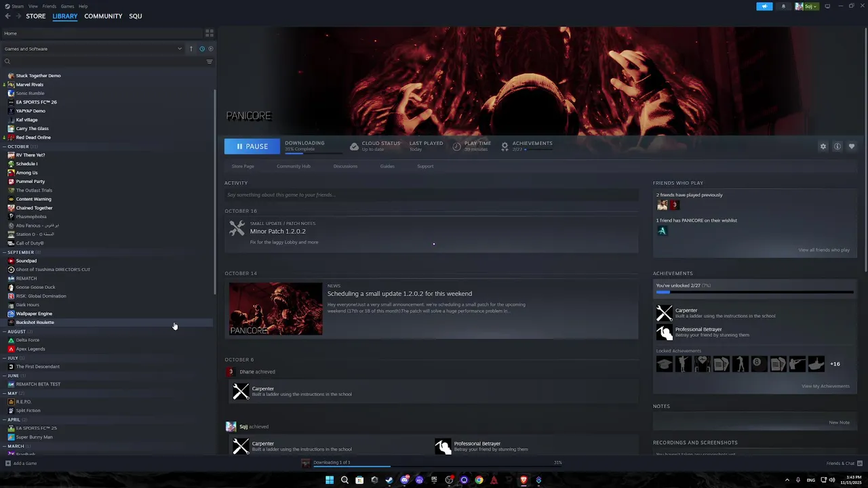Open the Store Page link
868x488 pixels.
click(243, 166)
